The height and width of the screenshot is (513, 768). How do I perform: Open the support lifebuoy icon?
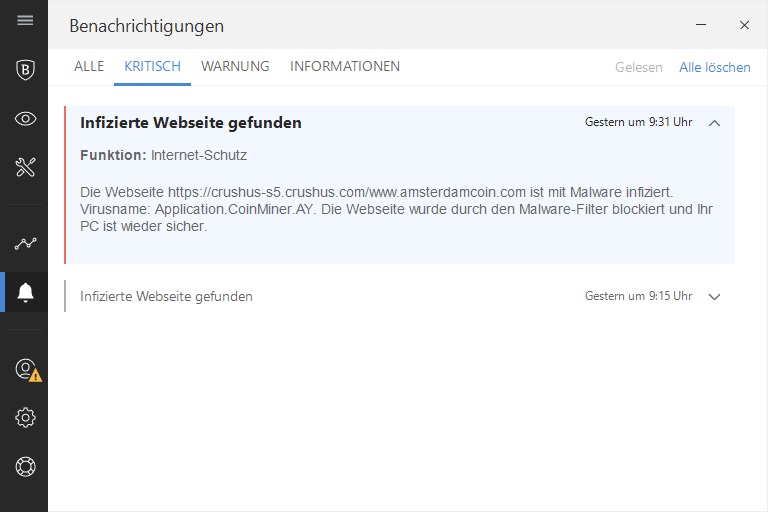click(25, 466)
